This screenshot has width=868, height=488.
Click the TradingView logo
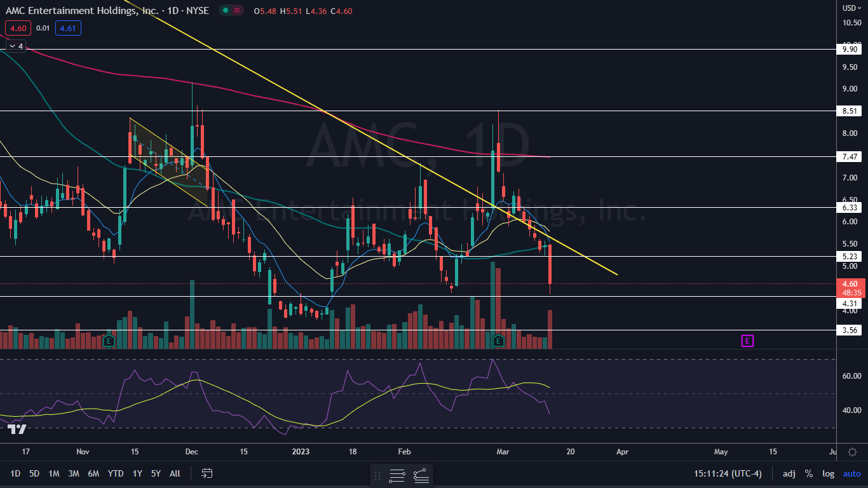(17, 430)
